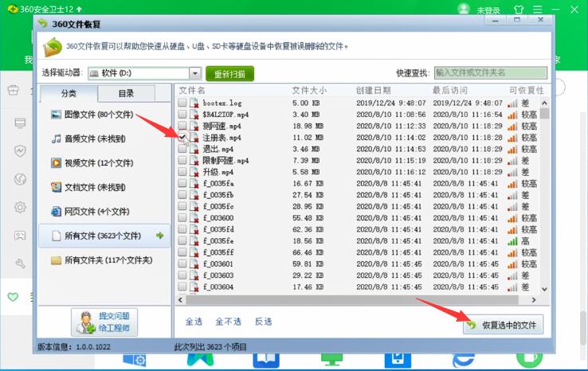588x371 pixels.
Task: Click the green heart icon in sidebar
Action: pyautogui.click(x=13, y=297)
